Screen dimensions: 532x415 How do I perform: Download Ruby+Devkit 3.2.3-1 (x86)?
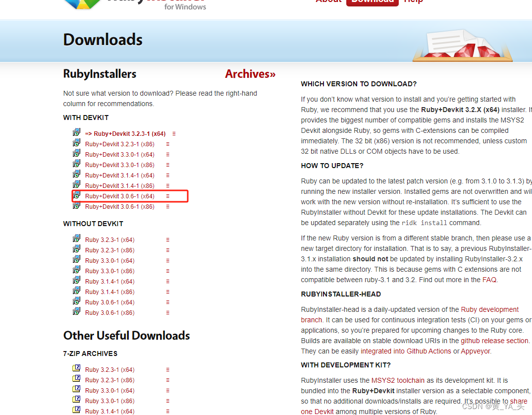(x=120, y=144)
